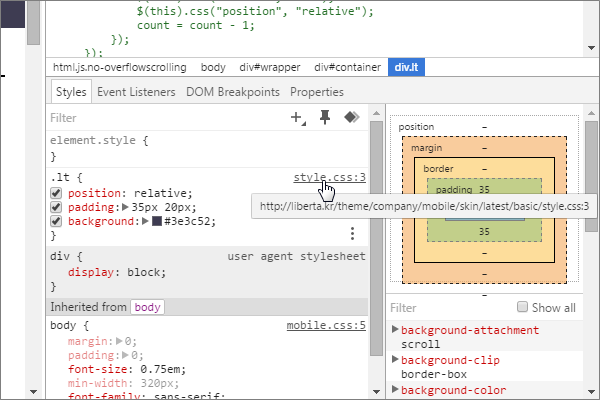The height and width of the screenshot is (400, 600).
Task: Click the border label in box model
Action: (x=438, y=169)
